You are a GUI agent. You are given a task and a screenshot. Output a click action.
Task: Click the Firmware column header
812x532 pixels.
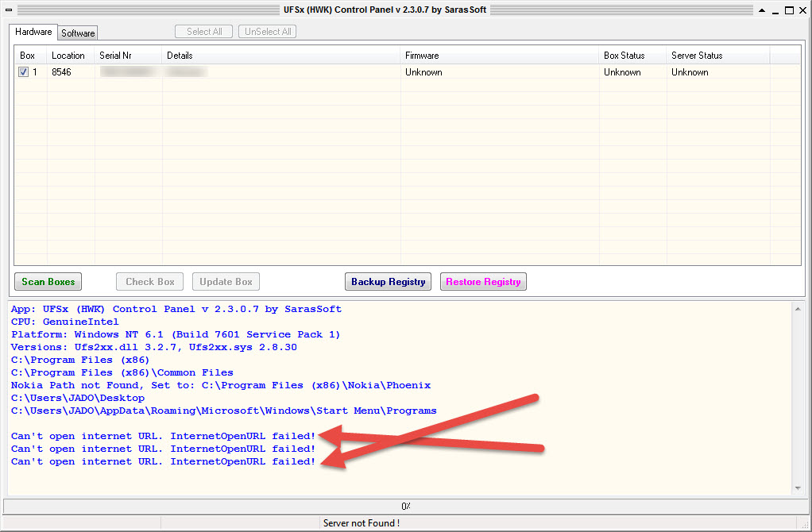[500, 56]
